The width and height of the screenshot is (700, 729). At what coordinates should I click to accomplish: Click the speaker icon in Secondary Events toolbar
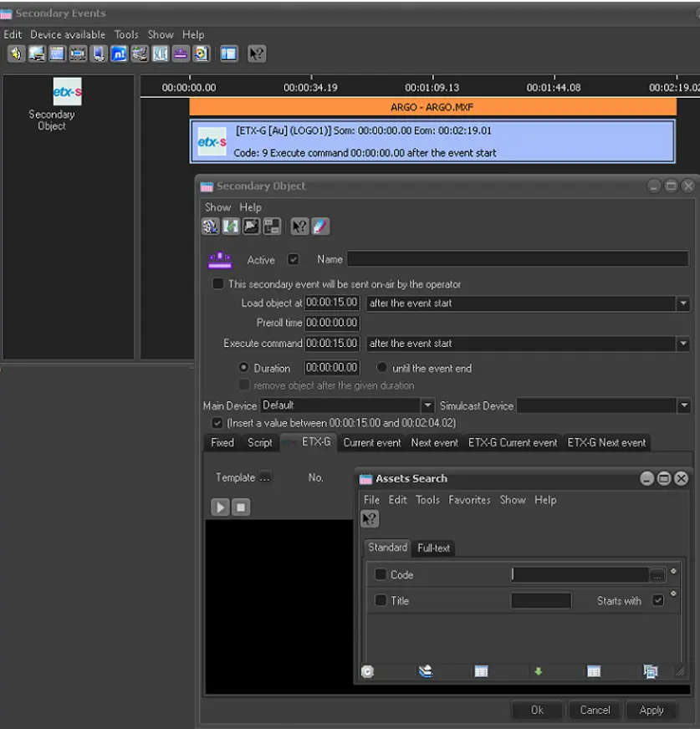tap(16, 54)
